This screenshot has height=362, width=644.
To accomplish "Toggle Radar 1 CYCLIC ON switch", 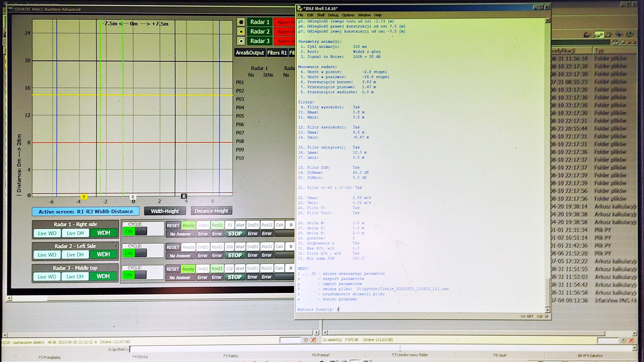I will click(x=135, y=231).
